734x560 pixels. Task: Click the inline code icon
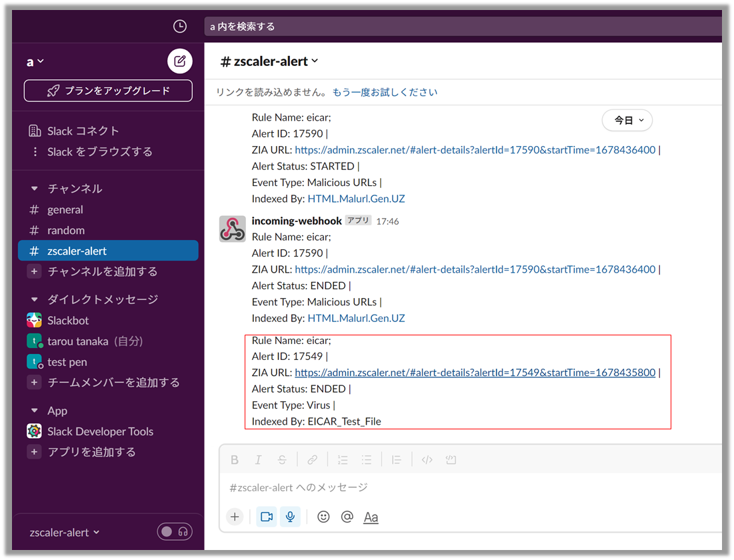427,460
